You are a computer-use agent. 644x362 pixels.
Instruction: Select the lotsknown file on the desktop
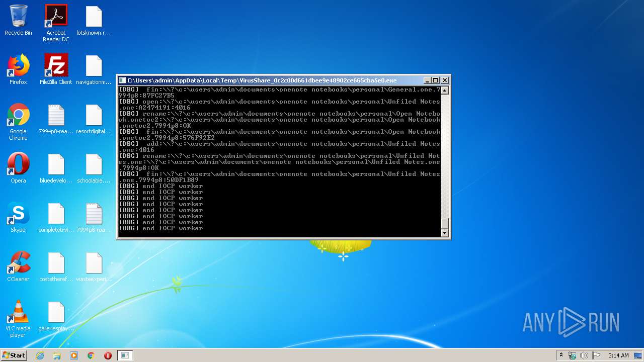click(94, 21)
